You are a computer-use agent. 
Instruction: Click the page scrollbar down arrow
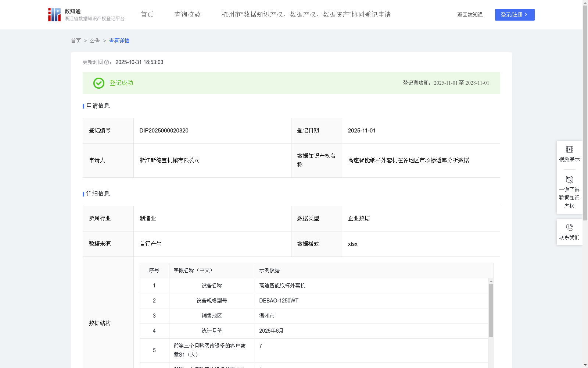tap(585, 365)
